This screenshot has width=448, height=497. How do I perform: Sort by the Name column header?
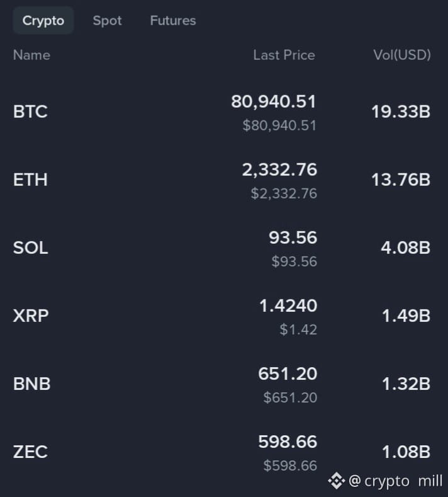(31, 55)
